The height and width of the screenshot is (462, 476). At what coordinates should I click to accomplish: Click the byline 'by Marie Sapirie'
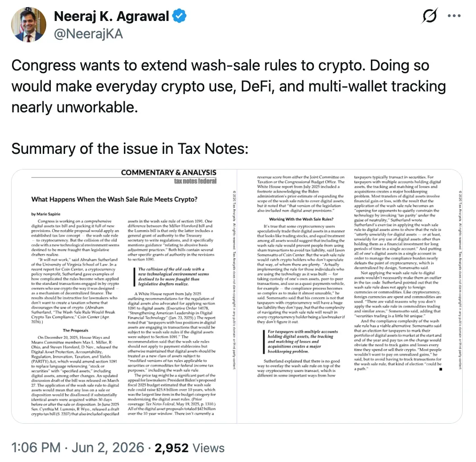pos(46,214)
